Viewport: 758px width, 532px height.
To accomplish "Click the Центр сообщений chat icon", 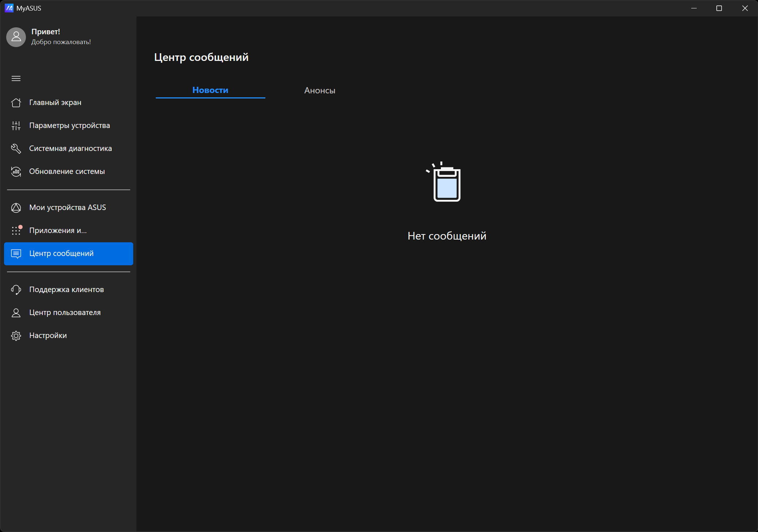I will coord(16,253).
